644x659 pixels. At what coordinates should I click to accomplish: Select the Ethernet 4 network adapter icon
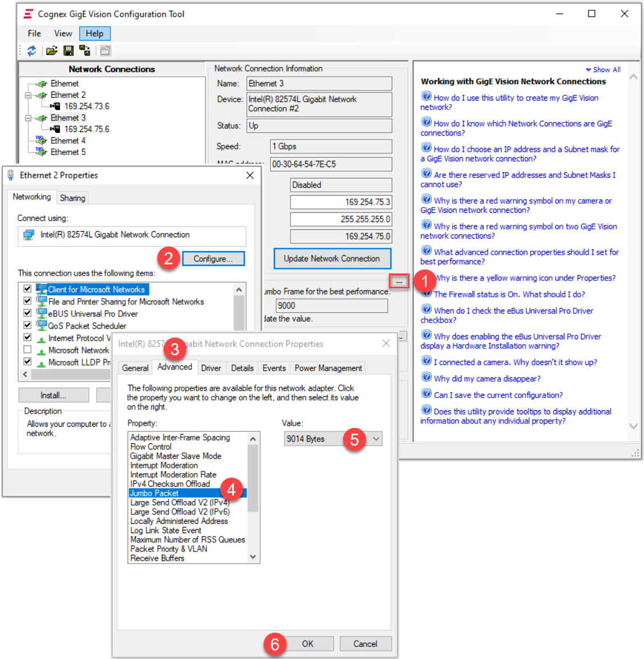click(x=41, y=141)
